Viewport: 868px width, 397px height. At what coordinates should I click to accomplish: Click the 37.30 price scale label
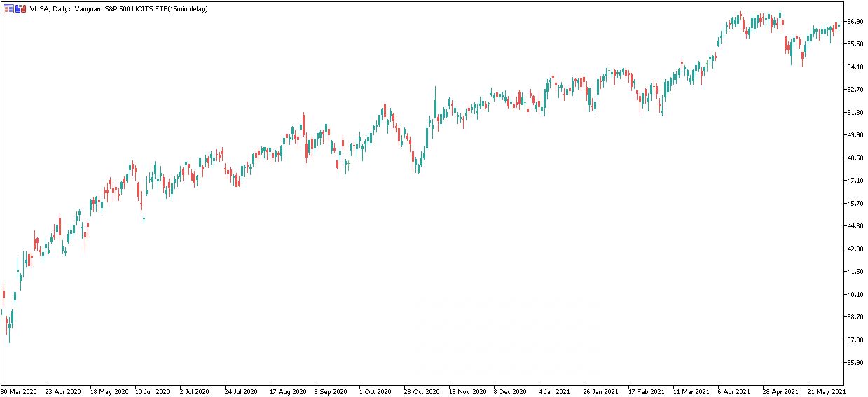[855, 340]
